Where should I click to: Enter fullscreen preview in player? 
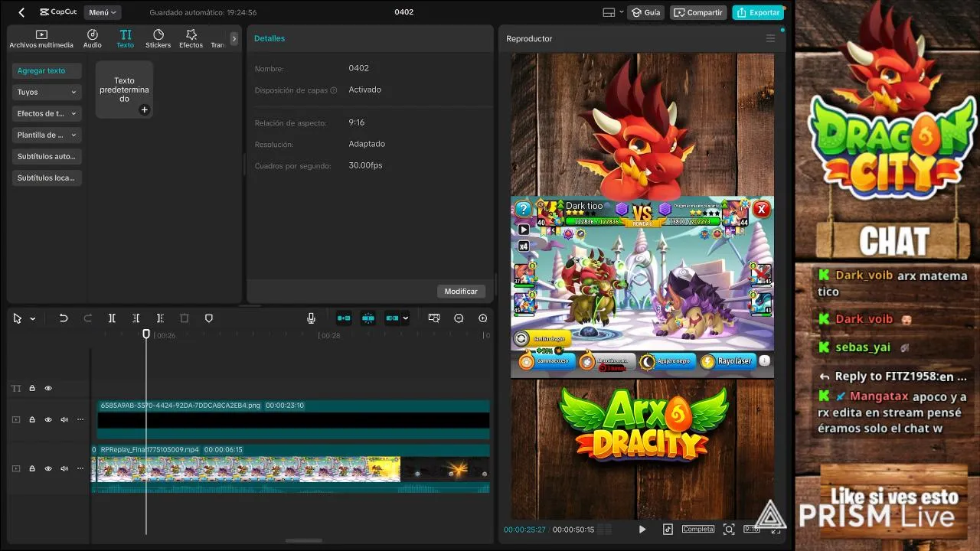(x=776, y=529)
